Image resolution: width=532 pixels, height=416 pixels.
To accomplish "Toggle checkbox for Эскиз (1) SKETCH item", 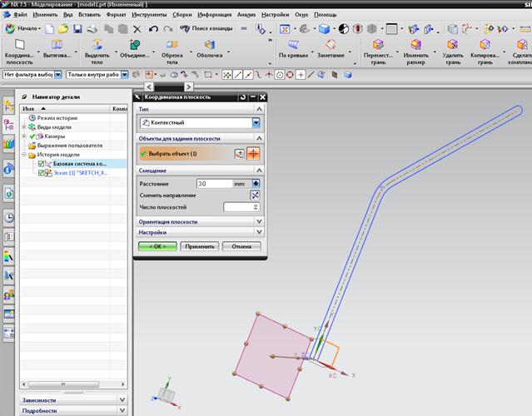I will point(41,173).
